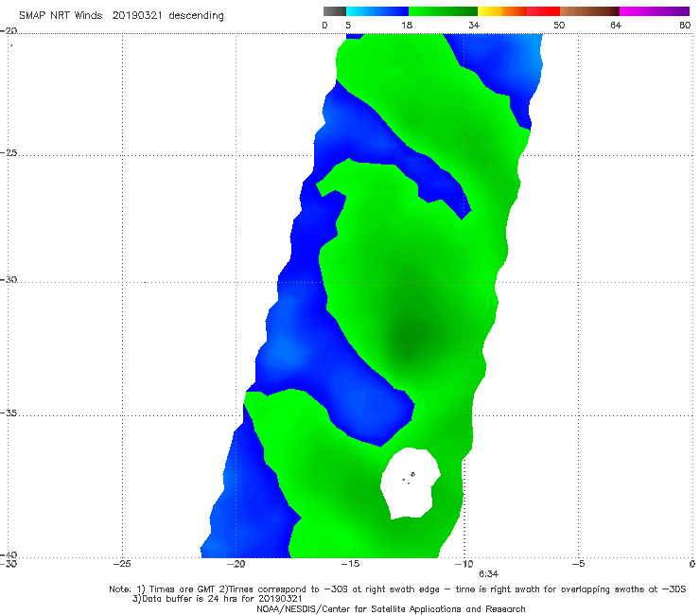Click the latitude '-25' label on left axis
This screenshot has height=615, width=700.
pos(9,153)
